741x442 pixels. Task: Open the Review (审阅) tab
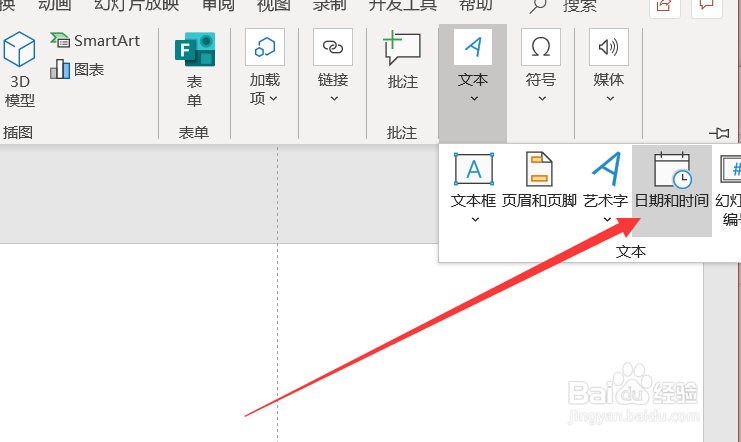pos(218,6)
